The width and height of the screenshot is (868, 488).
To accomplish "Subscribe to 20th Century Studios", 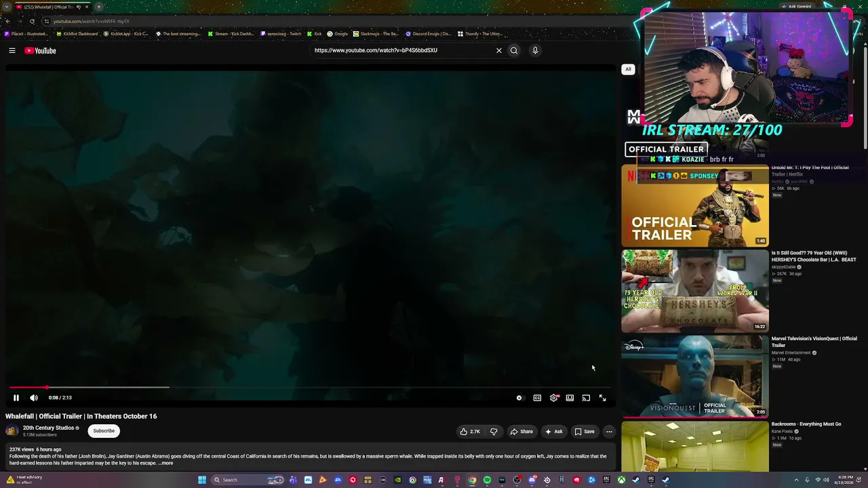I will click(104, 430).
